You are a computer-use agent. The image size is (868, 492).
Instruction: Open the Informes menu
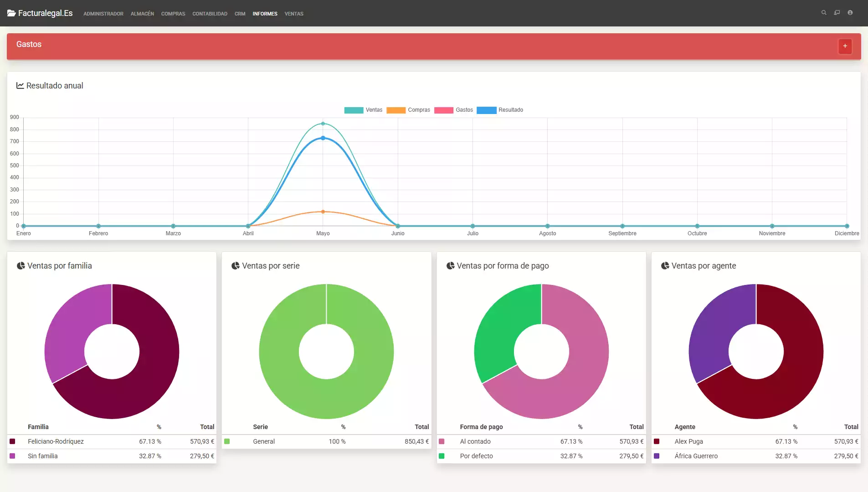pyautogui.click(x=265, y=14)
